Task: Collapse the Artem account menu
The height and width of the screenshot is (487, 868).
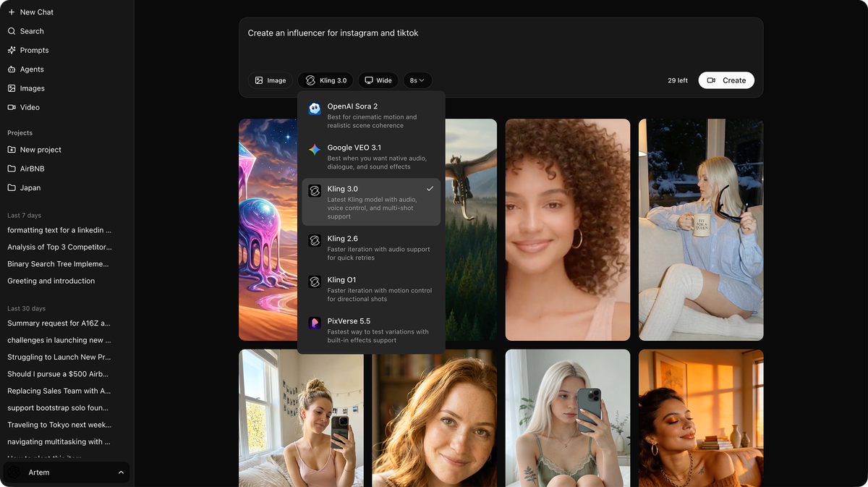Action: click(122, 472)
